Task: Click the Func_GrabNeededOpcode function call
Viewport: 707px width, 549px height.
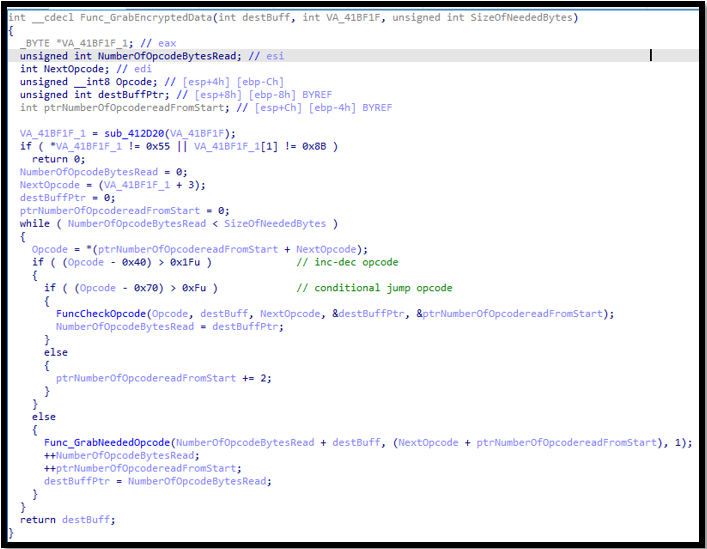Action: point(107,443)
